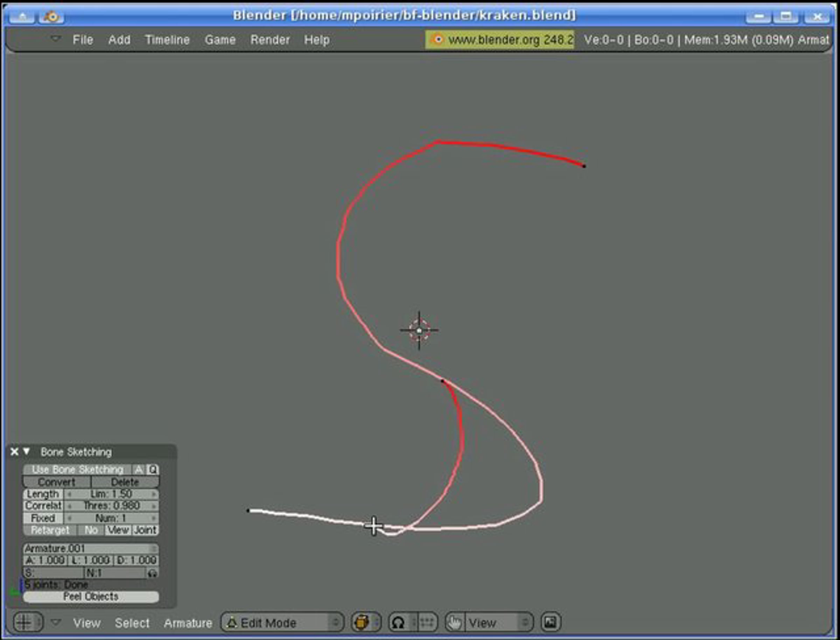Click the Thres: 0.980 value field
840x640 pixels.
[x=111, y=506]
